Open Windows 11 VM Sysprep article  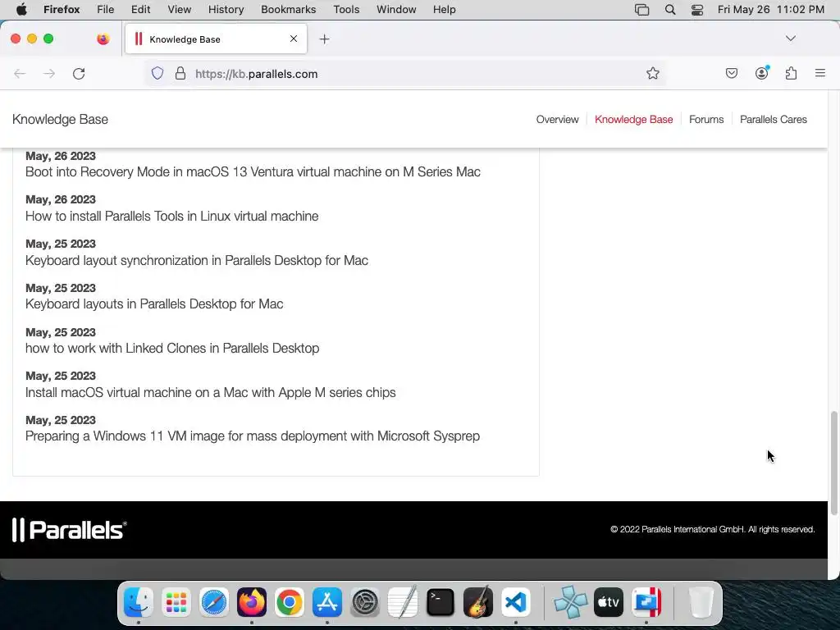click(253, 436)
